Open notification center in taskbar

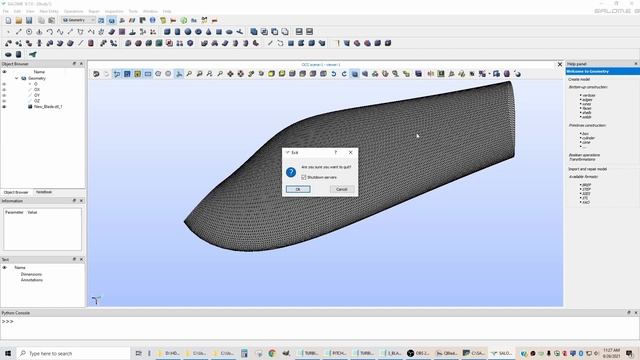point(629,353)
